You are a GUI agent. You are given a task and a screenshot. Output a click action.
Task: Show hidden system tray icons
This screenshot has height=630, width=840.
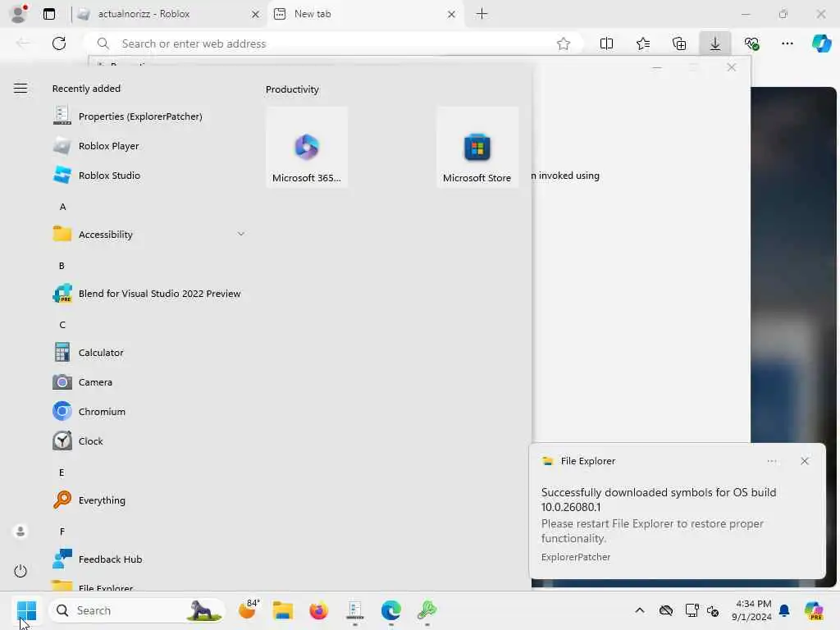tap(640, 610)
